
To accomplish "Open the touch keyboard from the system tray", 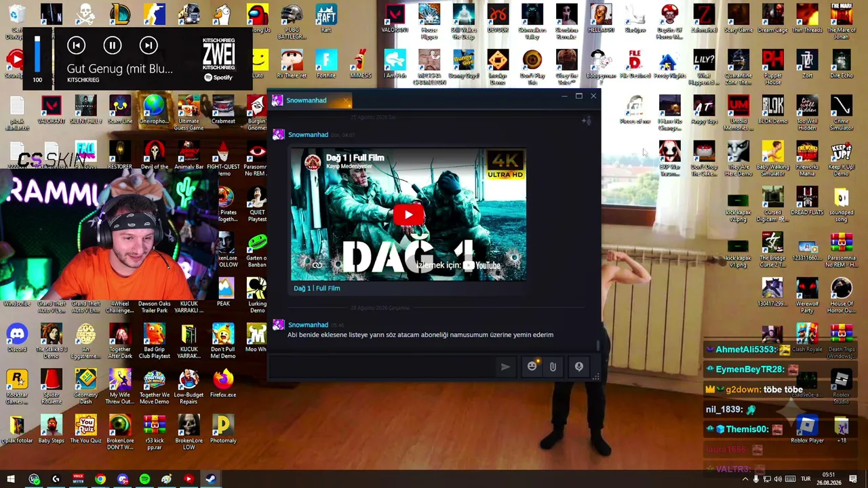I will pos(790,479).
